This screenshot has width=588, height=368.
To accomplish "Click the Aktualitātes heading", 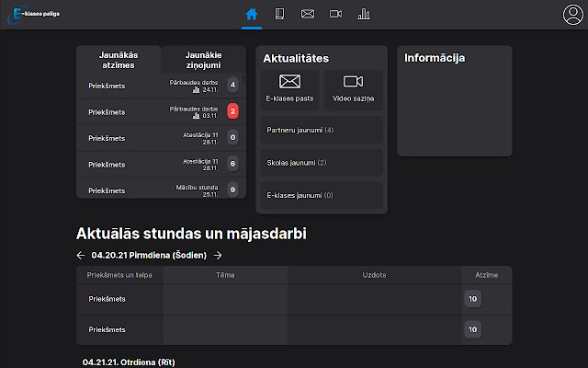I will 296,59.
